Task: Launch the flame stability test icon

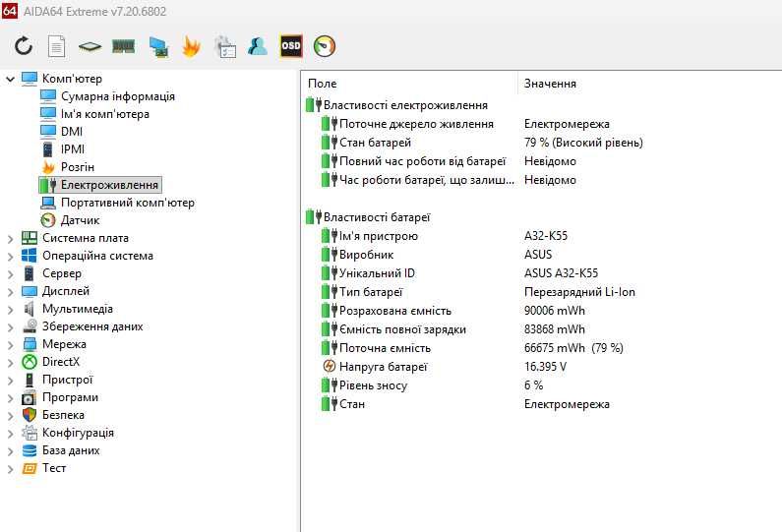Action: pos(191,47)
